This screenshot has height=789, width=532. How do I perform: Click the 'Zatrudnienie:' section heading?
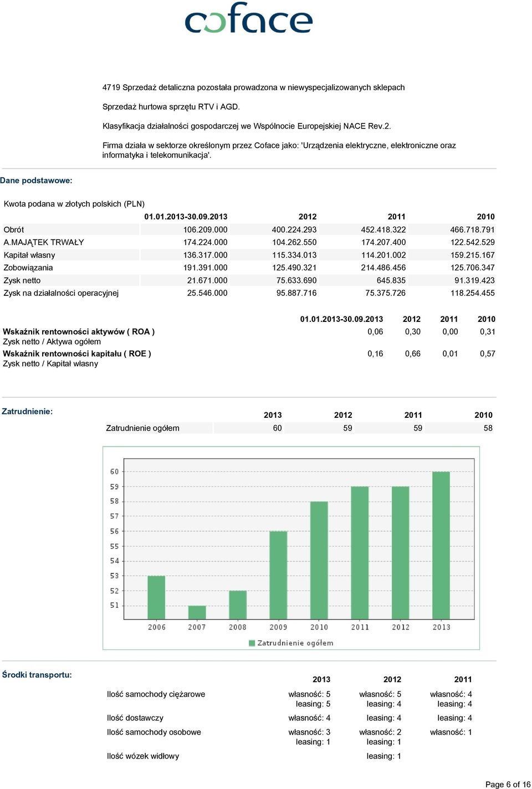(27, 411)
